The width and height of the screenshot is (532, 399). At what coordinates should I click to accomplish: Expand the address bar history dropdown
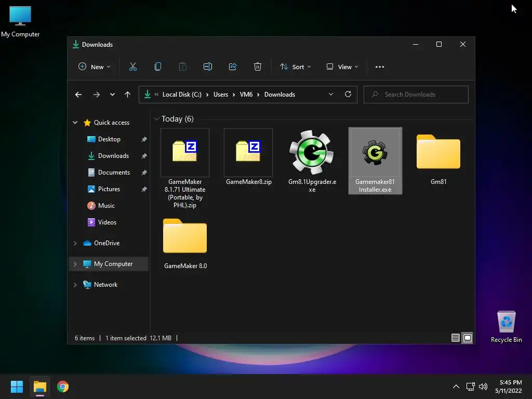pos(331,95)
